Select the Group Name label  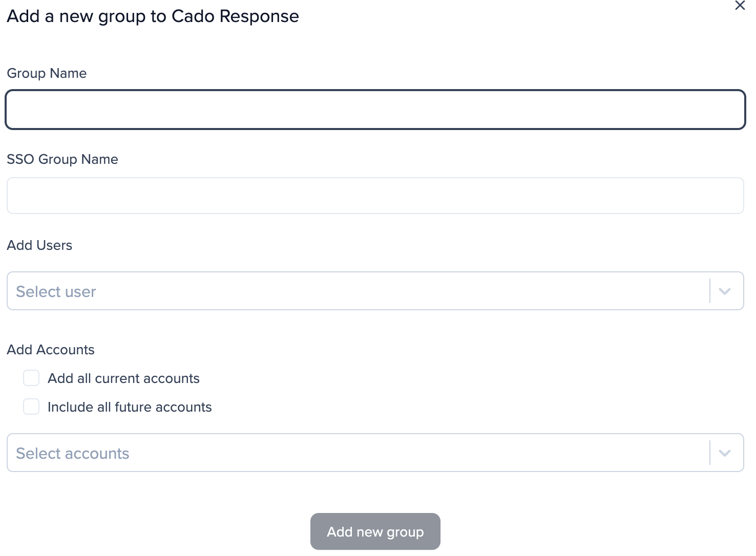(x=47, y=73)
